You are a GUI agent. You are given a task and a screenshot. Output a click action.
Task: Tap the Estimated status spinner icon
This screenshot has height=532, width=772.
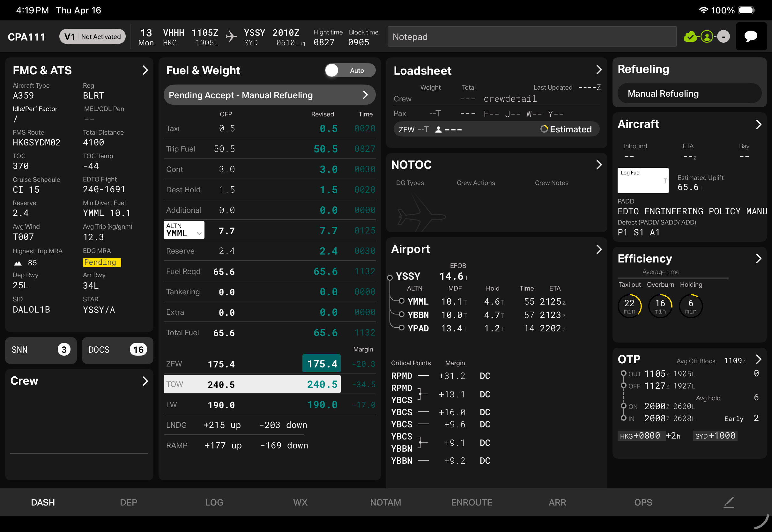click(x=544, y=129)
